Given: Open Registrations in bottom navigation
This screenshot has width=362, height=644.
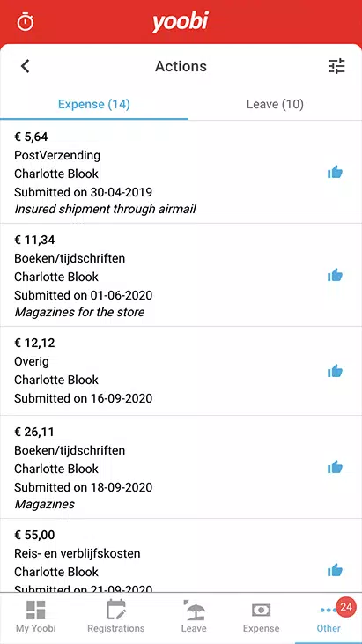Looking at the screenshot, I should (x=116, y=617).
